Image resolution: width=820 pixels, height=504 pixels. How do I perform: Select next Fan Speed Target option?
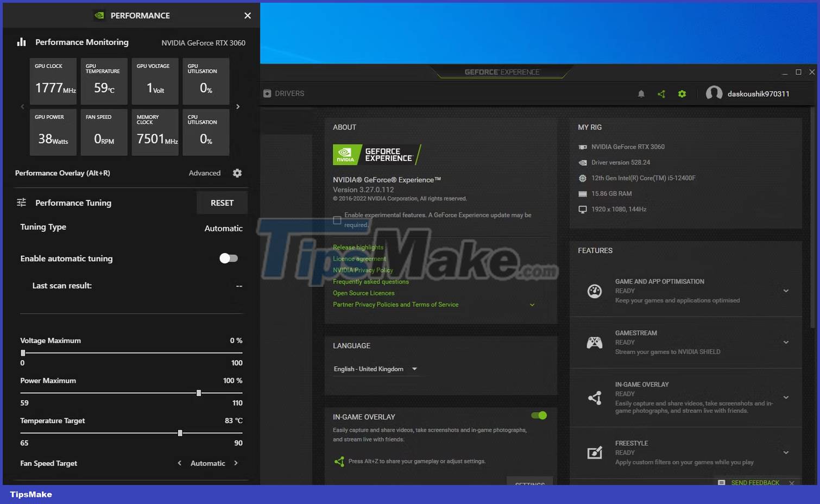tap(236, 463)
